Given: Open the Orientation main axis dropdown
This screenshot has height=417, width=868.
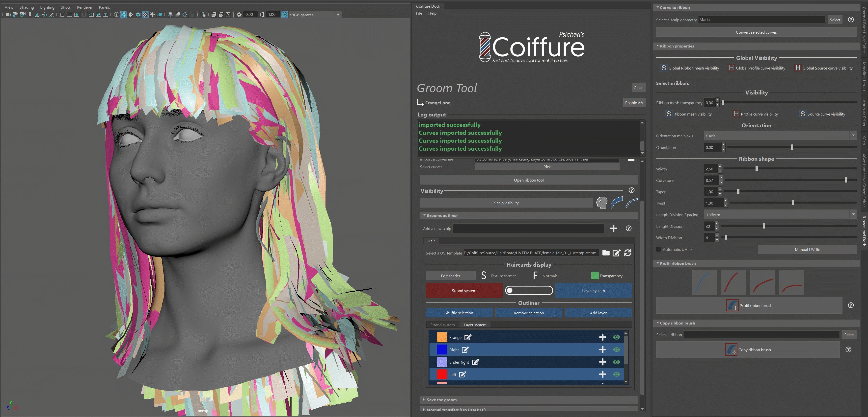Looking at the screenshot, I should click(x=780, y=136).
